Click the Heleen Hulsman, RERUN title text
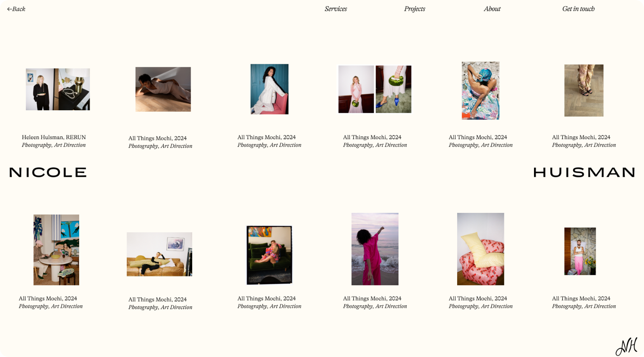Viewport: 644px width, 357px height. coord(54,137)
